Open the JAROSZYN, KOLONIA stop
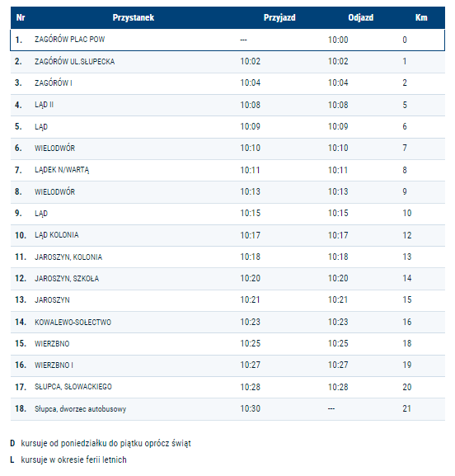The height and width of the screenshot is (476, 455). (x=68, y=257)
